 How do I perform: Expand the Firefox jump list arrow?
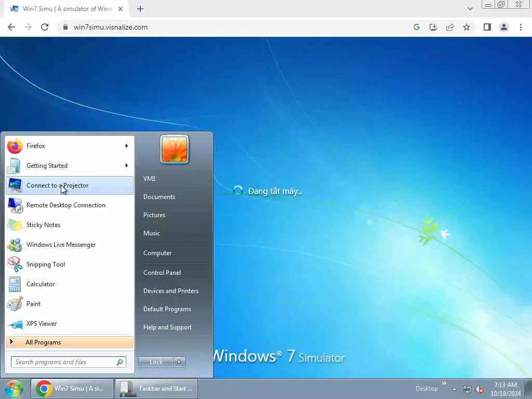pyautogui.click(x=127, y=146)
